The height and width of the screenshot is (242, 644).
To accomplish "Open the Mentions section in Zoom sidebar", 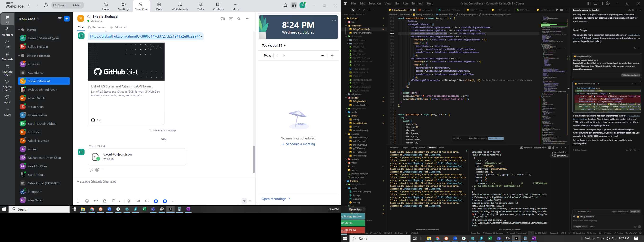I will pos(7,32).
